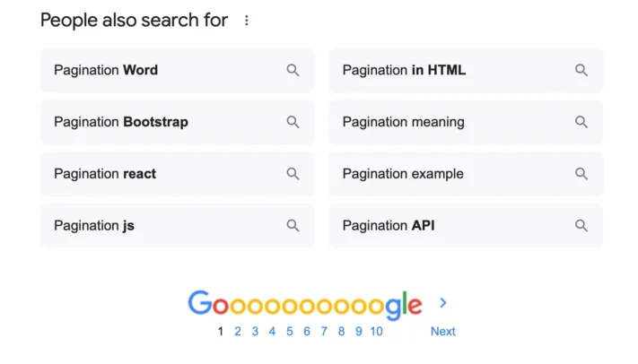Click the blue G in Google logo
Image resolution: width=638 pixels, height=364 pixels.
point(200,305)
